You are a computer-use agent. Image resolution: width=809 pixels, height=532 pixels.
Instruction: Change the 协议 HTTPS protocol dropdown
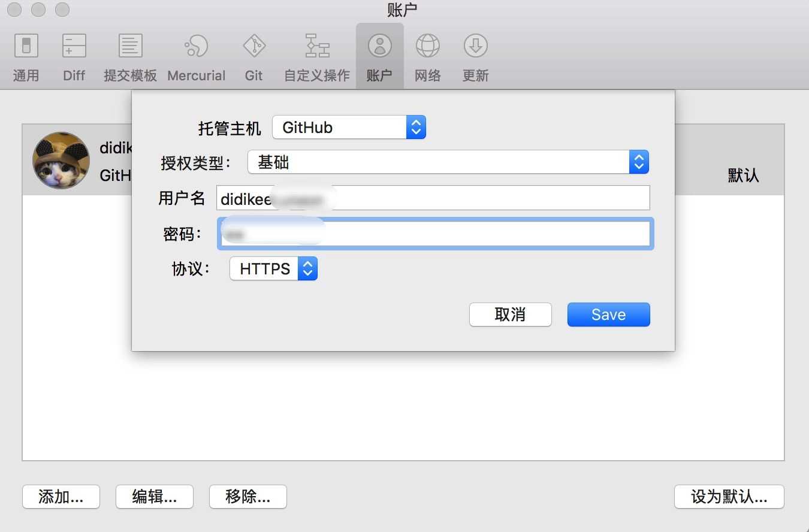point(273,269)
